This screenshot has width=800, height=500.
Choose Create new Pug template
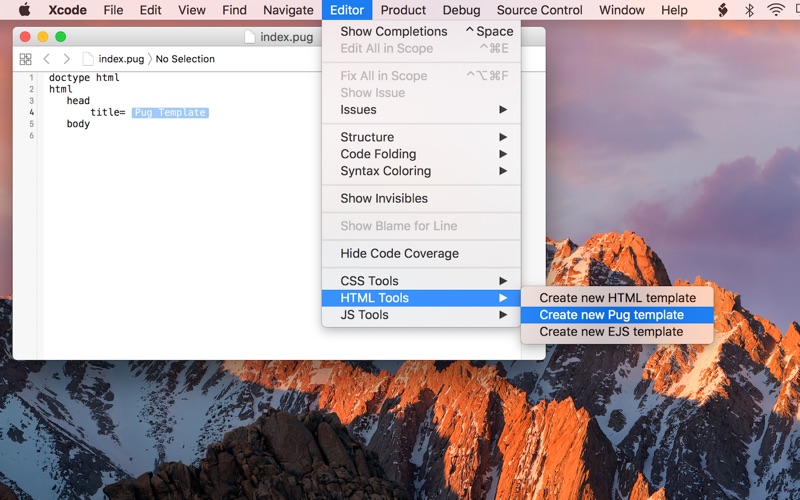point(617,315)
